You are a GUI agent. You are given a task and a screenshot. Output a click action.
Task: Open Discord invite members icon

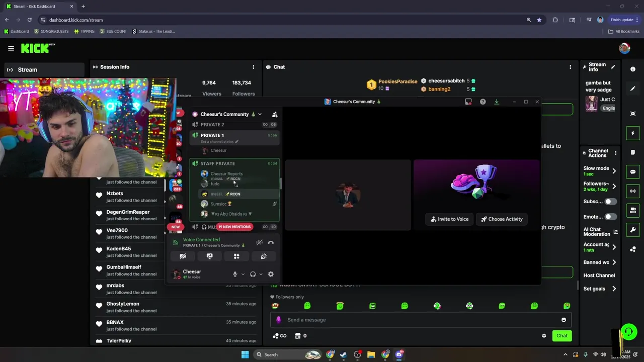point(275,114)
